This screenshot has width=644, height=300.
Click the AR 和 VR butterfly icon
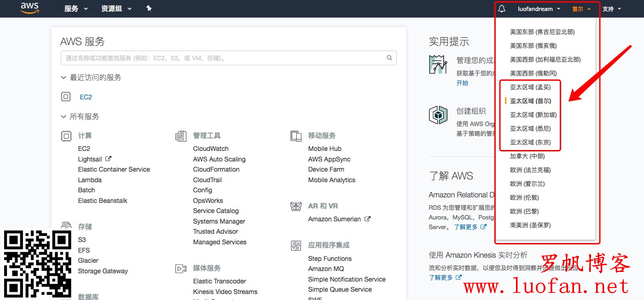tap(296, 206)
